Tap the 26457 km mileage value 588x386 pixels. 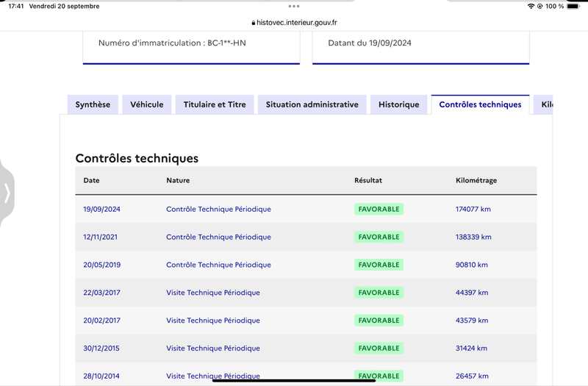coord(472,376)
